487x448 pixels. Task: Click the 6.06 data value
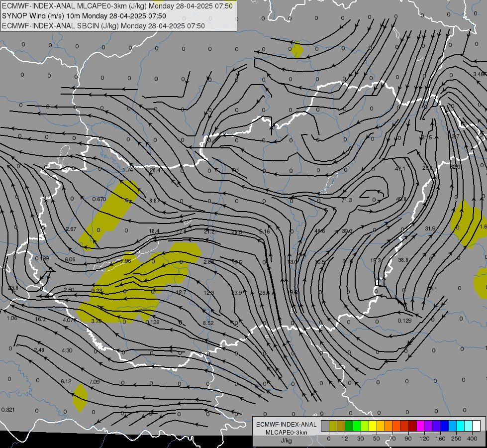(70, 259)
